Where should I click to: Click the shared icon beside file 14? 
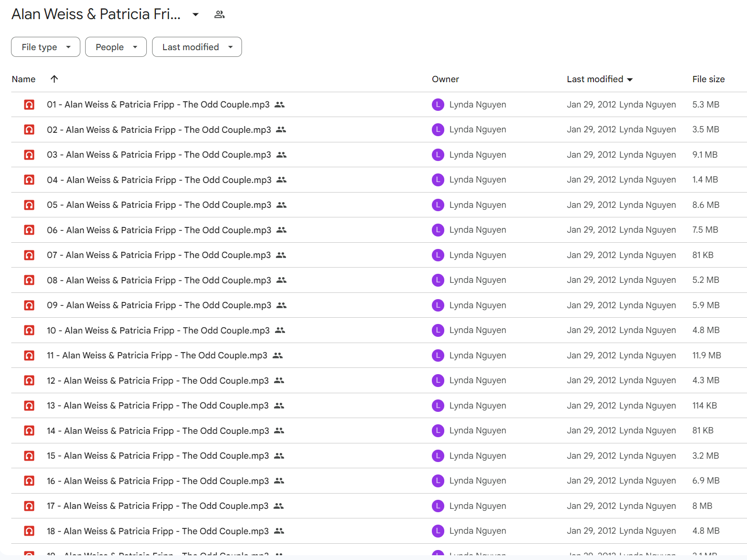point(279,431)
